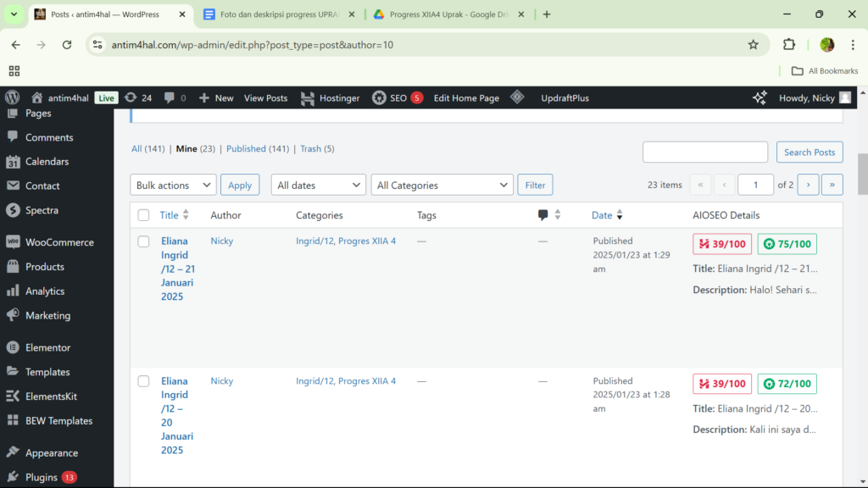This screenshot has height=488, width=868.
Task: Click the current page number field
Action: [x=755, y=185]
